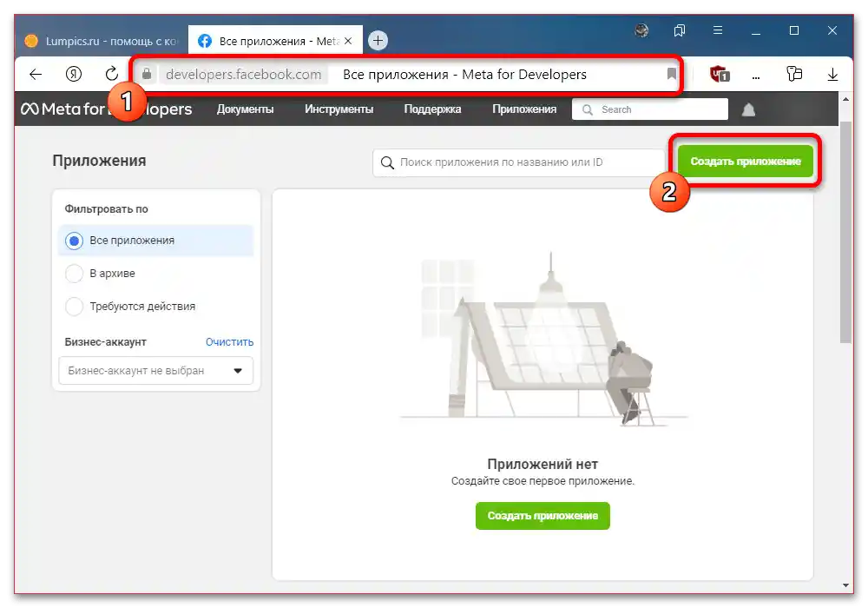Open the downloads arrow icon
The height and width of the screenshot is (608, 868).
click(x=832, y=74)
